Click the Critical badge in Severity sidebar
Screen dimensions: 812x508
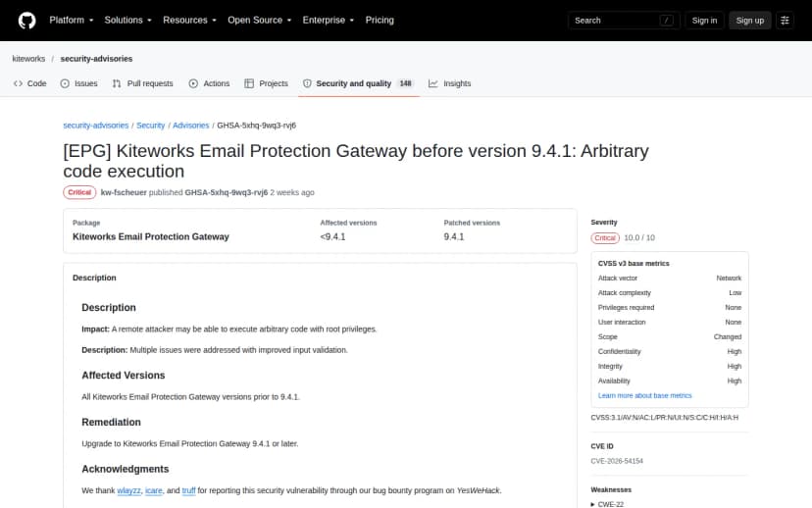tap(605, 237)
